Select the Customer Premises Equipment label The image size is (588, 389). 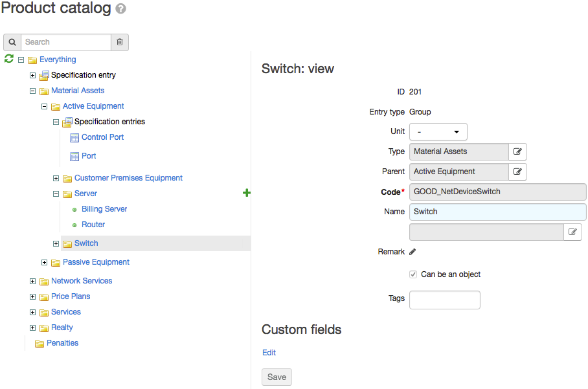click(128, 177)
